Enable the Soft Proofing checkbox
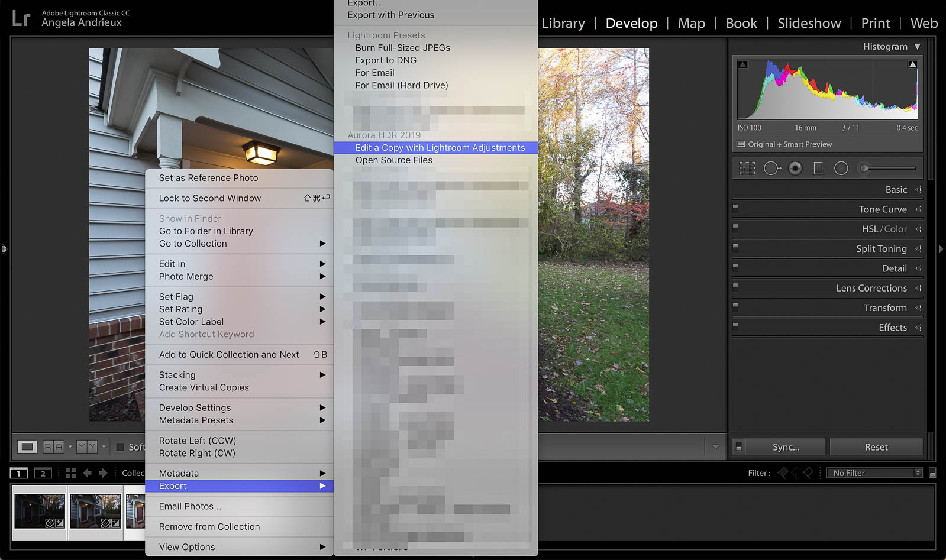946x560 pixels. click(120, 447)
